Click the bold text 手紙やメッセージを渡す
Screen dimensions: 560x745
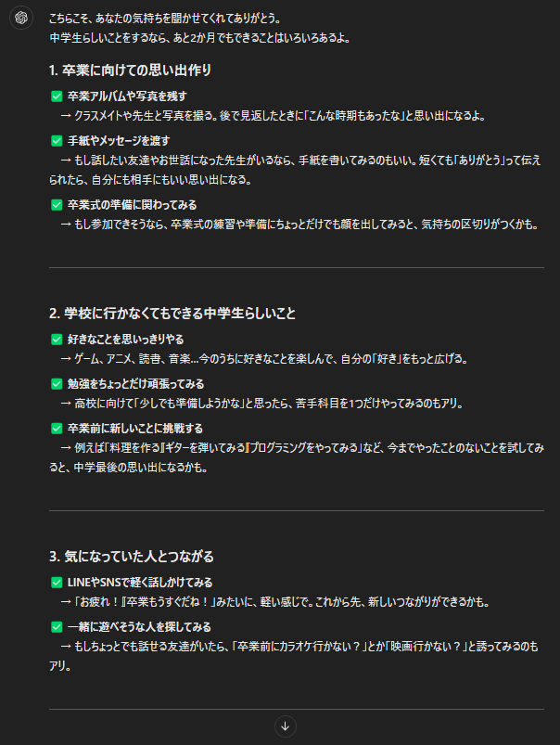pos(119,141)
